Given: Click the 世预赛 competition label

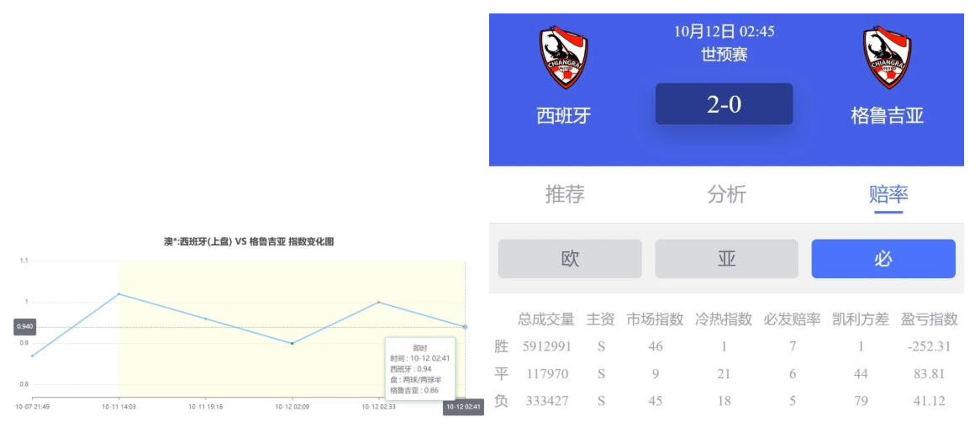Looking at the screenshot, I should pyautogui.click(x=724, y=55).
